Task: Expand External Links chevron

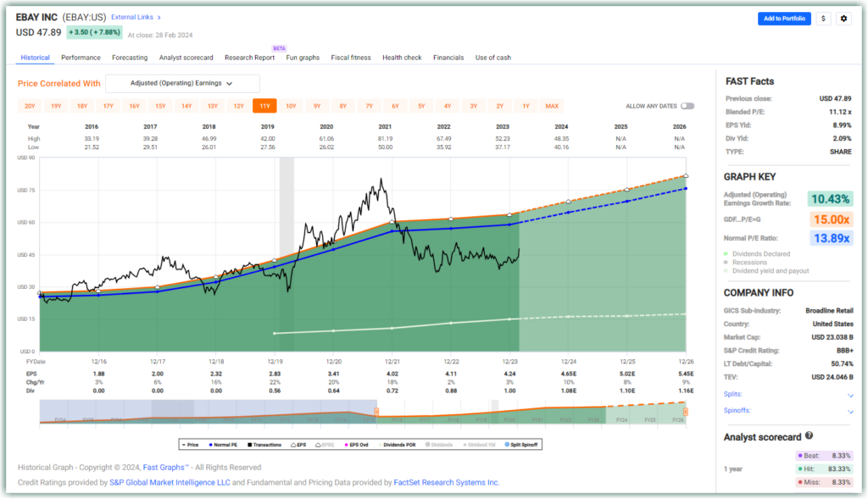Action: (159, 18)
